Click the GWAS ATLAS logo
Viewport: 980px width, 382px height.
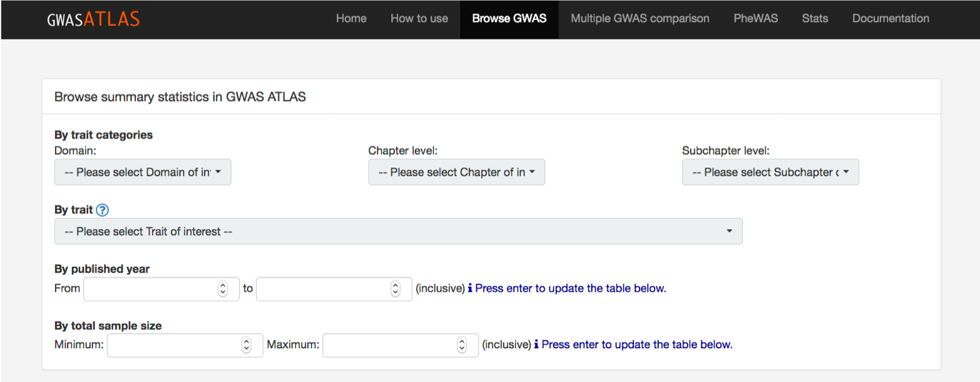[93, 19]
